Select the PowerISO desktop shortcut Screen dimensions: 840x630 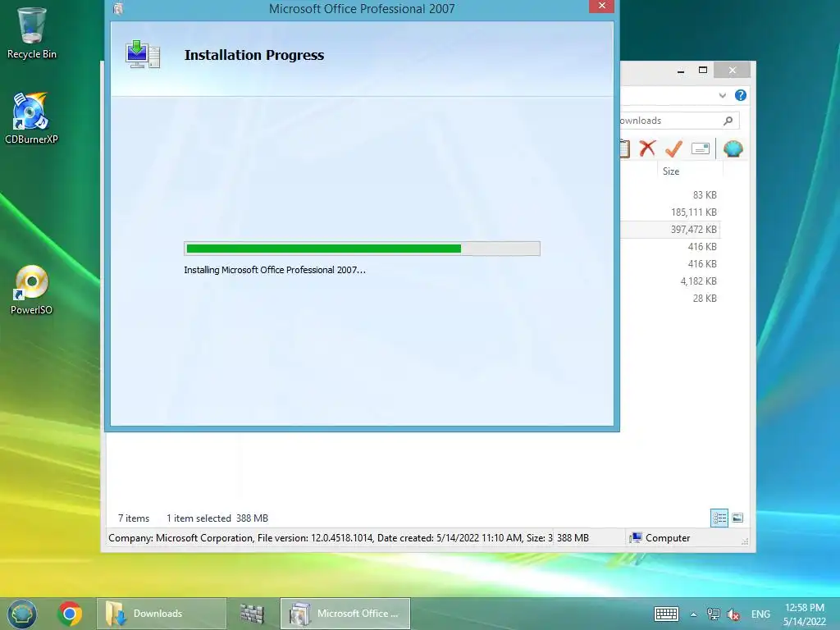click(x=31, y=290)
